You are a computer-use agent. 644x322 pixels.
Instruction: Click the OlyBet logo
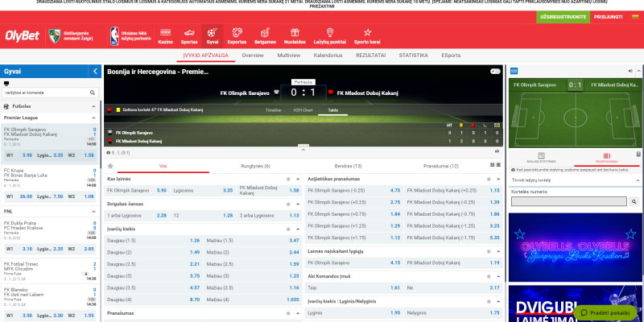[23, 36]
